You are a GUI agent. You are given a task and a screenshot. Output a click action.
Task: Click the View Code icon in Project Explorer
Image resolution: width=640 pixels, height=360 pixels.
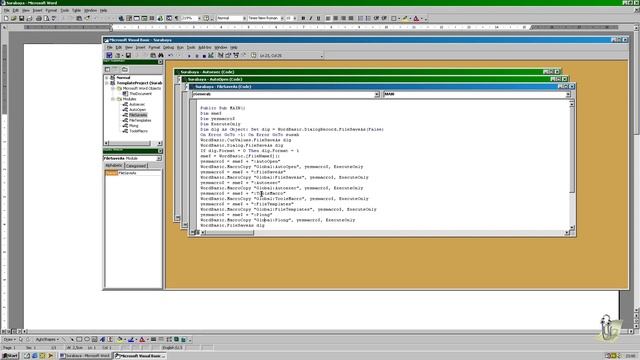(108, 69)
